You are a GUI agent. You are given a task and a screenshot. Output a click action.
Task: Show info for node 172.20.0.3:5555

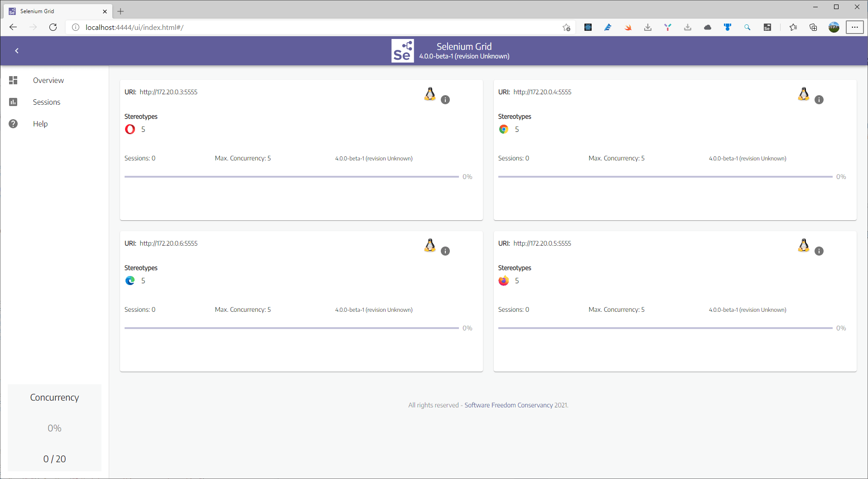point(445,100)
